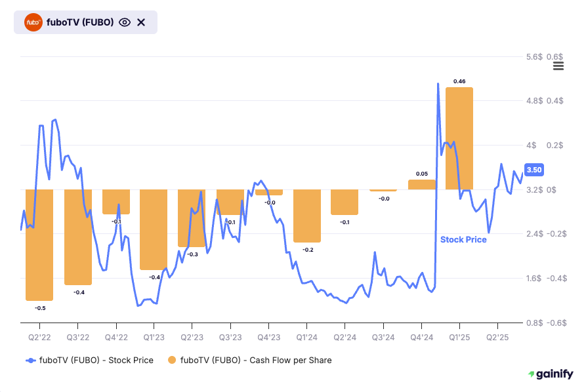Image resolution: width=586 pixels, height=392 pixels.
Task: Click the 0.46 cash flow bar
Action: click(459, 138)
